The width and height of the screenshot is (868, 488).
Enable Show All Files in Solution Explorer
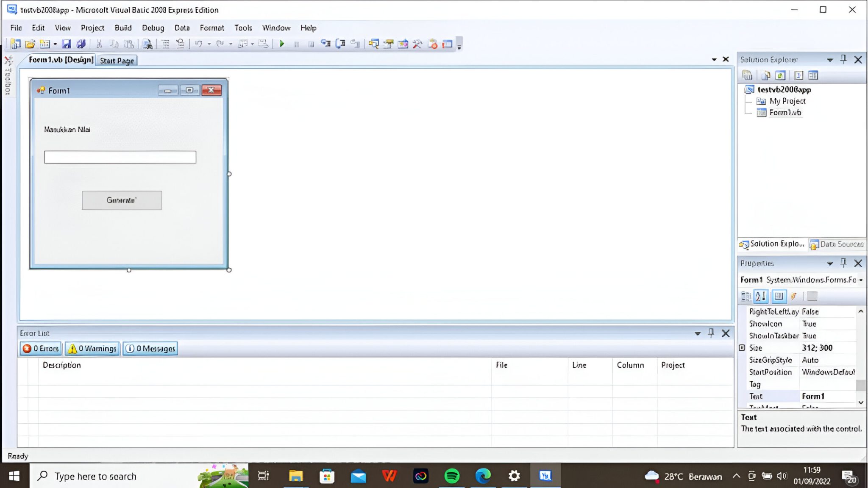click(x=765, y=75)
